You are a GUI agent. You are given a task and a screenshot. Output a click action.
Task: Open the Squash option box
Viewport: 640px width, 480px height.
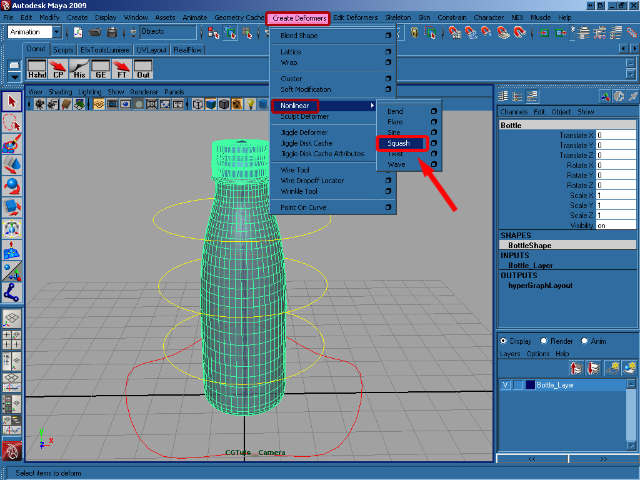click(x=433, y=143)
